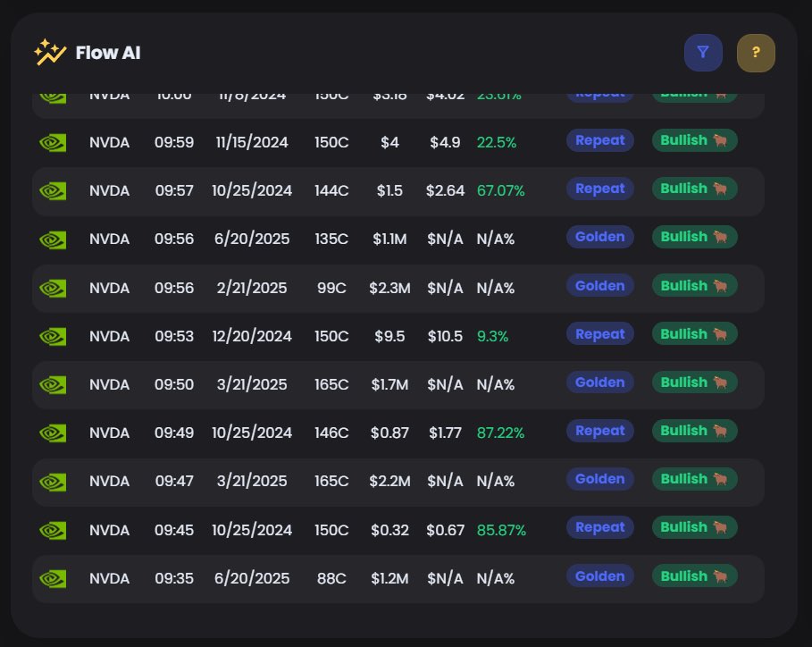Click the Bullish badge in the 09:59 row

(694, 140)
